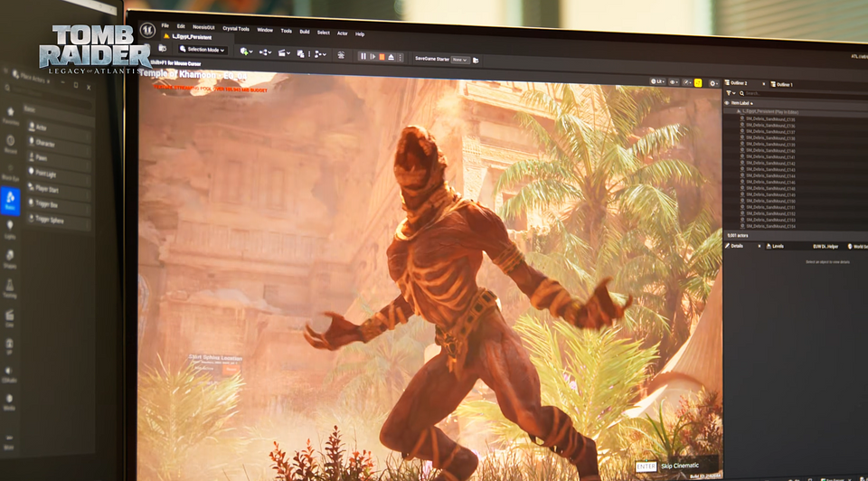Switch to the EUW DL_Helper tab
This screenshot has width=868, height=481.
point(826,246)
